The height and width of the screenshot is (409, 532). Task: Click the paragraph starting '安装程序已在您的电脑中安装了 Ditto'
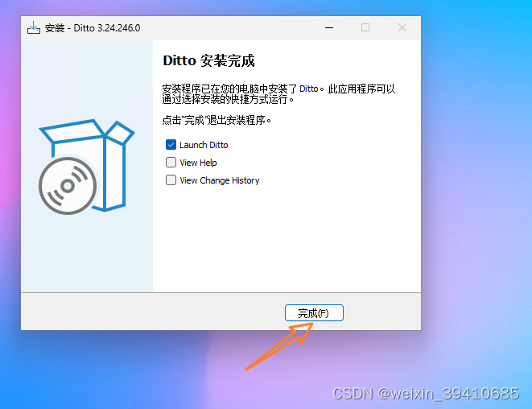pos(278,93)
